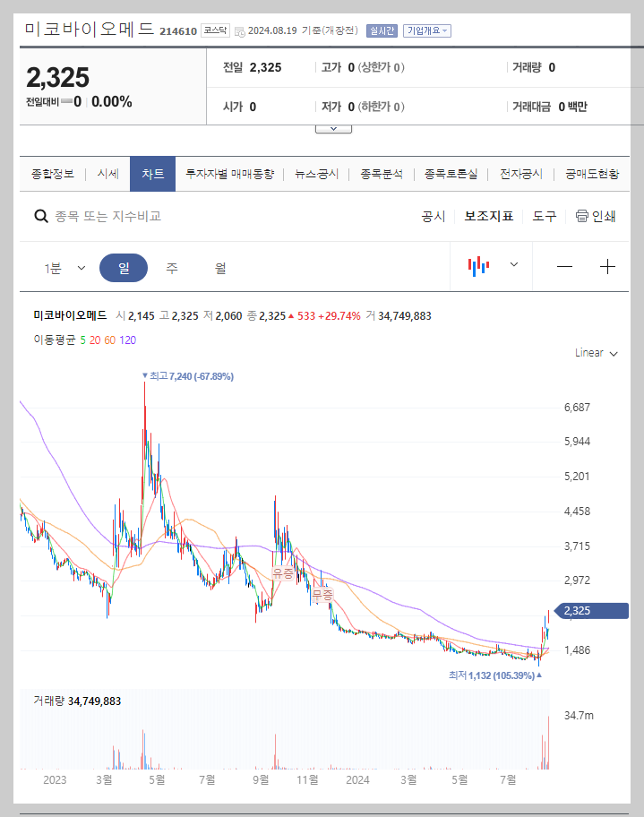The image size is (644, 817).
Task: Focus the 종목 또는 지수비교 search field
Action: coord(107,216)
